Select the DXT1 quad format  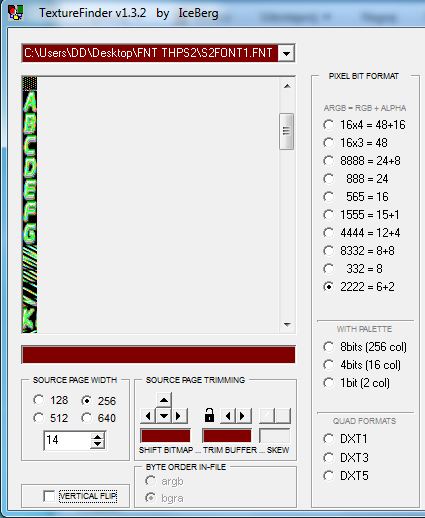point(328,439)
